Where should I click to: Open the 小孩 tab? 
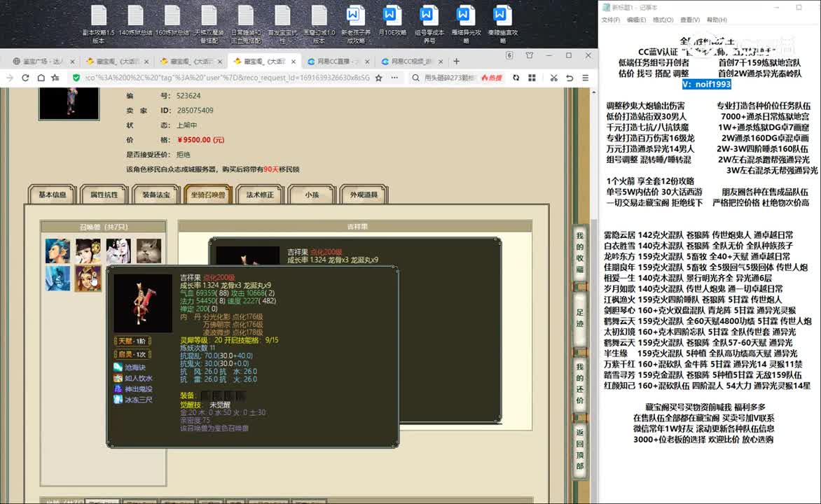pos(312,195)
